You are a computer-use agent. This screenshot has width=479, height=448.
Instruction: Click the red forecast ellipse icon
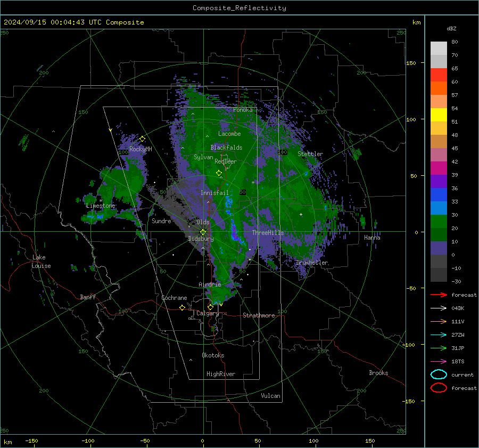pos(439,388)
